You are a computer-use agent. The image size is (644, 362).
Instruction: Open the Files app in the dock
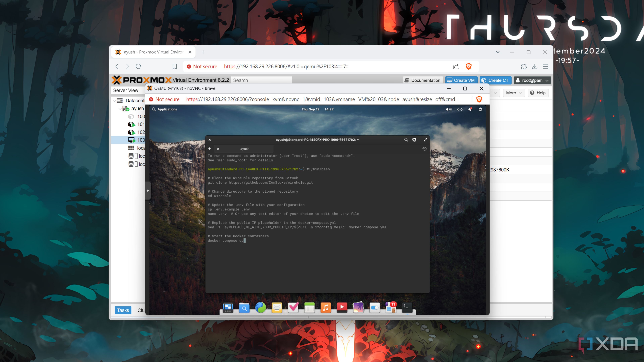244,308
